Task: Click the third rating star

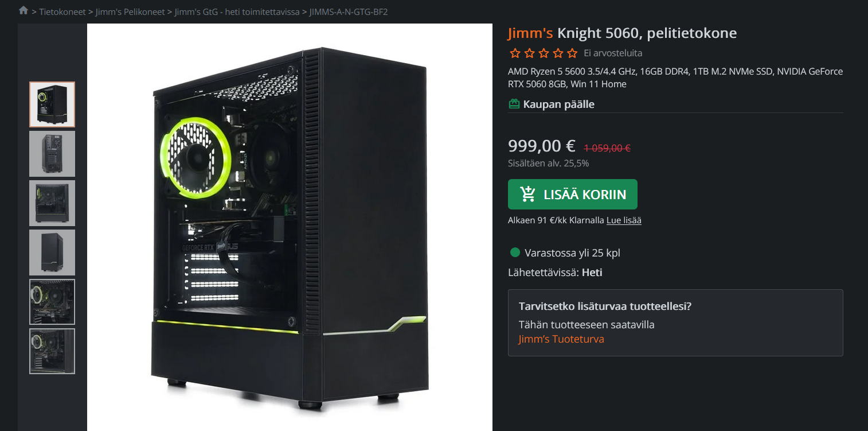Action: pyautogui.click(x=544, y=53)
